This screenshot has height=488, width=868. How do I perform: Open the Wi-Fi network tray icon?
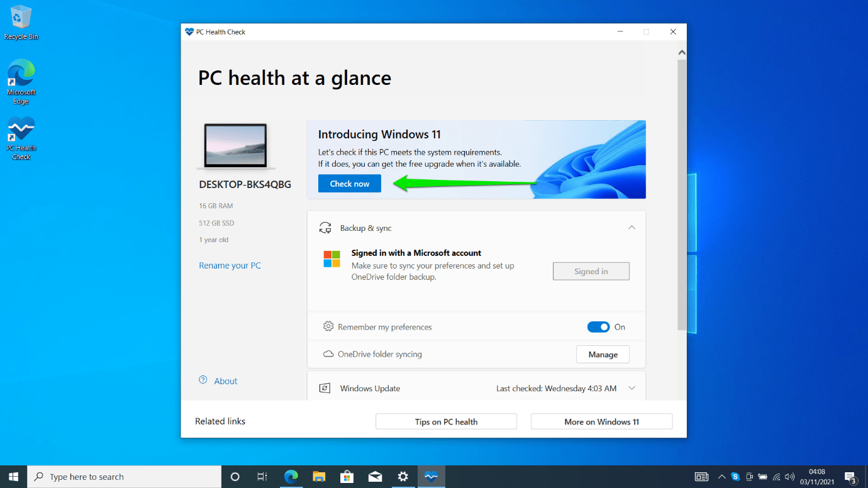(x=776, y=477)
